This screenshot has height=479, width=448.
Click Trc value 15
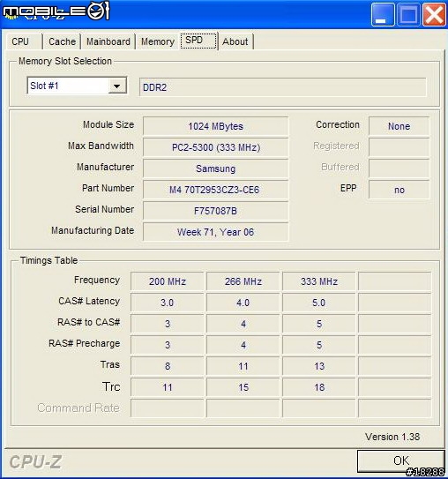point(243,387)
